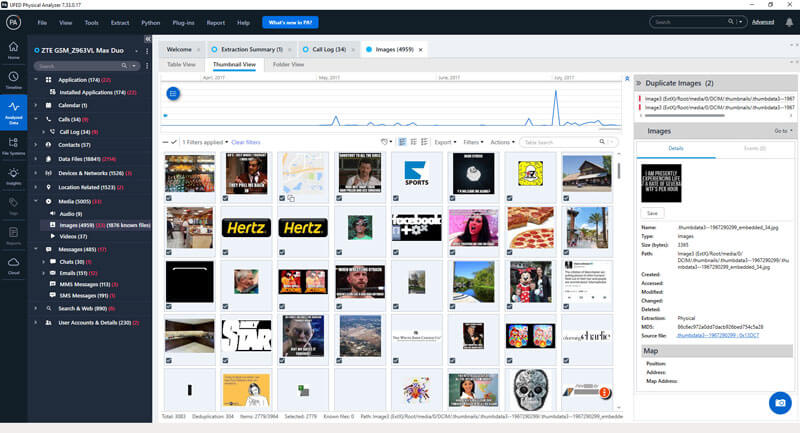The image size is (800, 433).
Task: Open the Timeline sidebar icon
Action: click(x=13, y=80)
